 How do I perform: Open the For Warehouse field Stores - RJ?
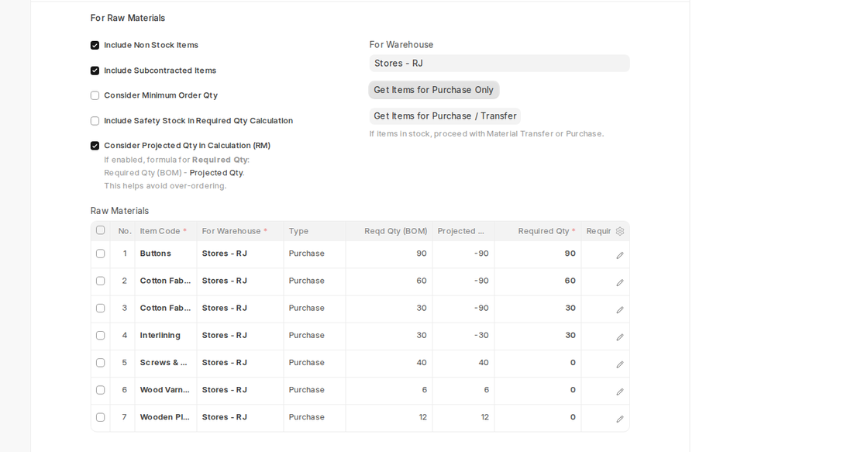499,63
